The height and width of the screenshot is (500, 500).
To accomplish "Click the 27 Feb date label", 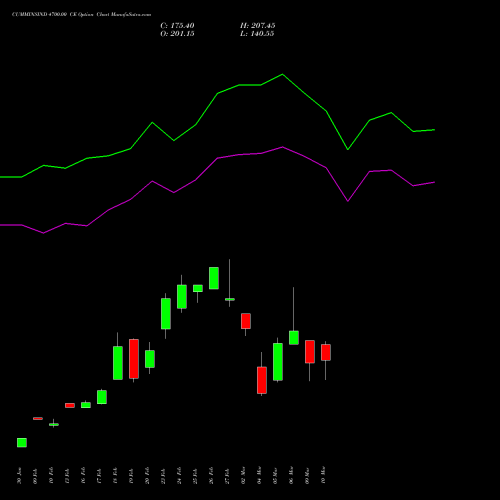I will pyautogui.click(x=227, y=475).
